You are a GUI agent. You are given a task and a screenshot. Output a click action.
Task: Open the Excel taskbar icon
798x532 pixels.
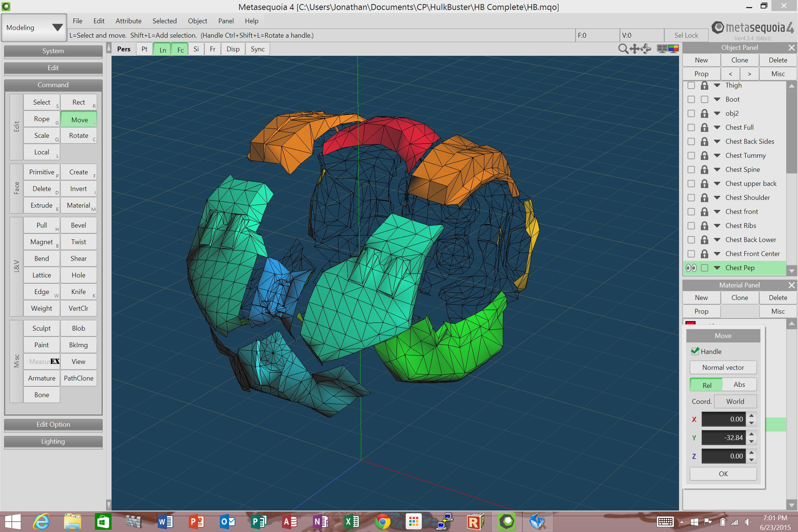tap(352, 522)
